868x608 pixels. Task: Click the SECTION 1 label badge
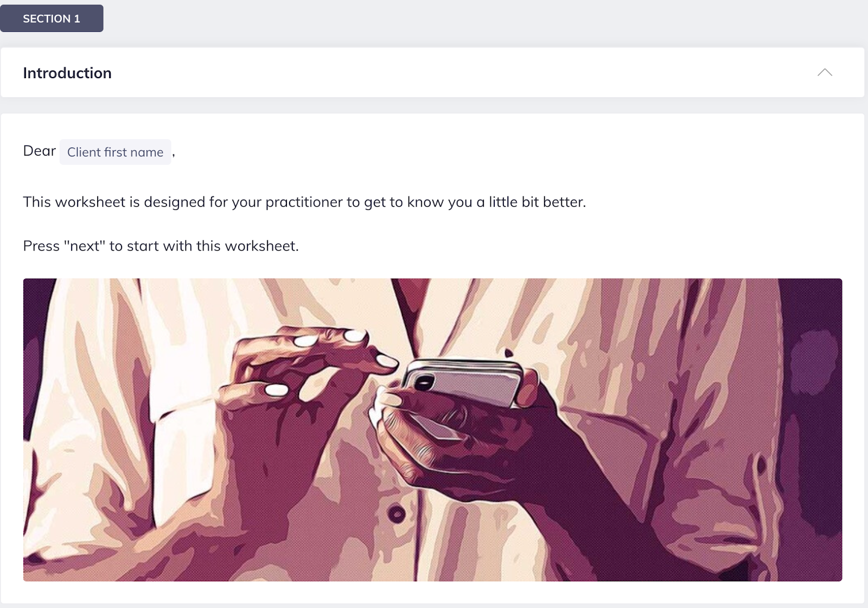[x=52, y=18]
